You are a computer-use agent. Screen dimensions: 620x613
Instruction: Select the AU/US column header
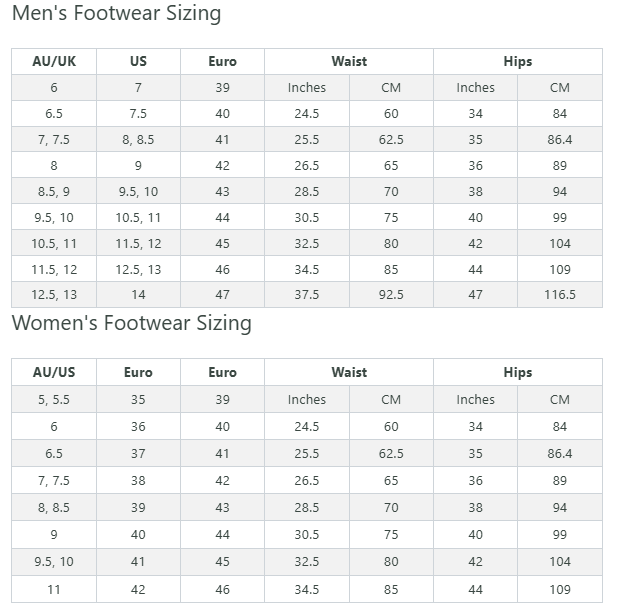pos(54,372)
